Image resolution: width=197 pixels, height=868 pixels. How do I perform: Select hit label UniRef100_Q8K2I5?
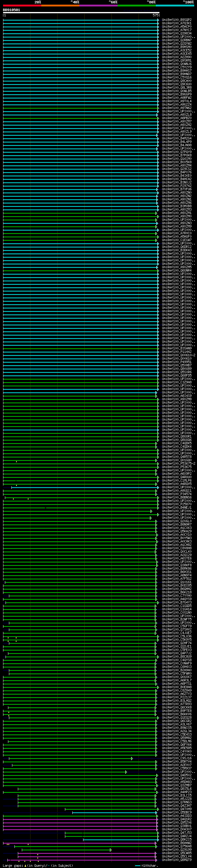[177, 839]
